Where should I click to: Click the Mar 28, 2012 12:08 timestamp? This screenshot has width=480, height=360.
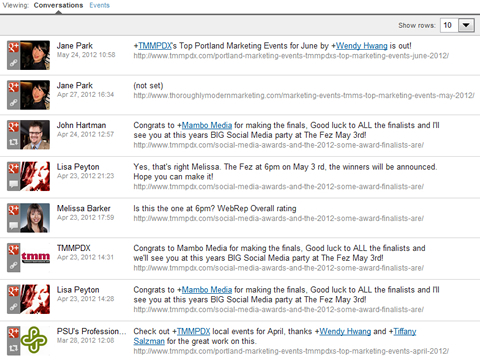pos(85,341)
